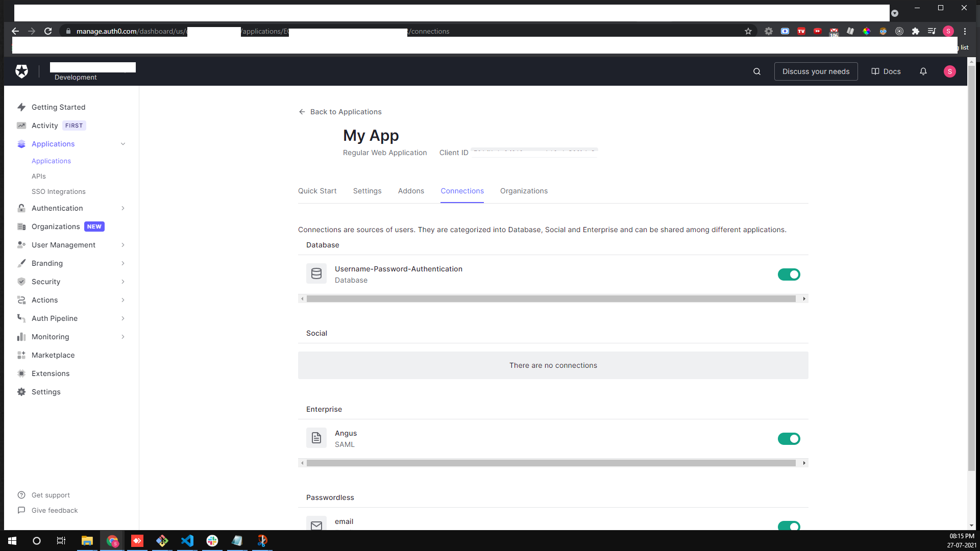Switch to the Addons tab
Image resolution: width=980 pixels, height=551 pixels.
(411, 191)
